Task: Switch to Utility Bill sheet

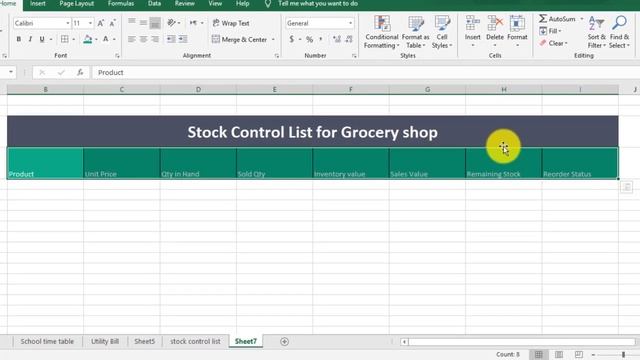Action: click(105, 341)
